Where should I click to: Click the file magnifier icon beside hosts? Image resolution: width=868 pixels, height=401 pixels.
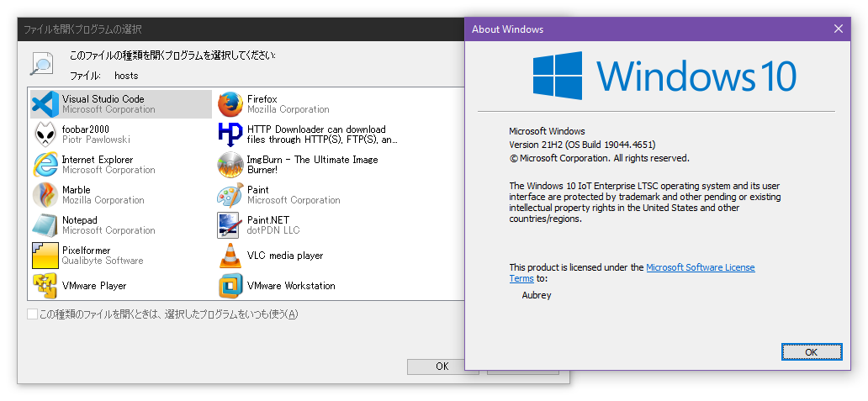tap(42, 64)
